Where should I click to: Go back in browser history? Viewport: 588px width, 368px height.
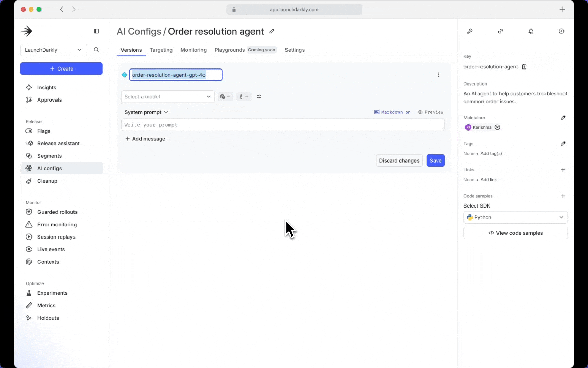pyautogui.click(x=62, y=10)
